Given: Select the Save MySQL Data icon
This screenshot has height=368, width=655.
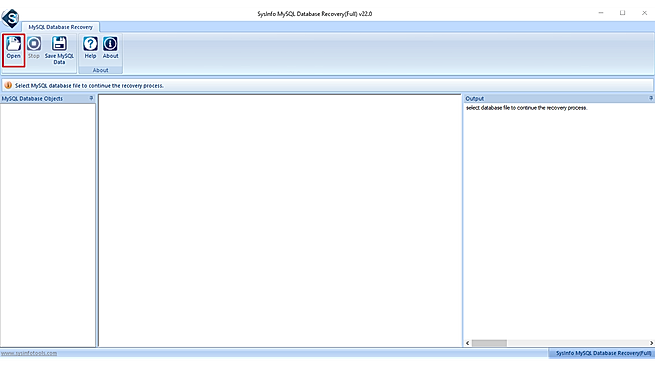Looking at the screenshot, I should pyautogui.click(x=59, y=50).
